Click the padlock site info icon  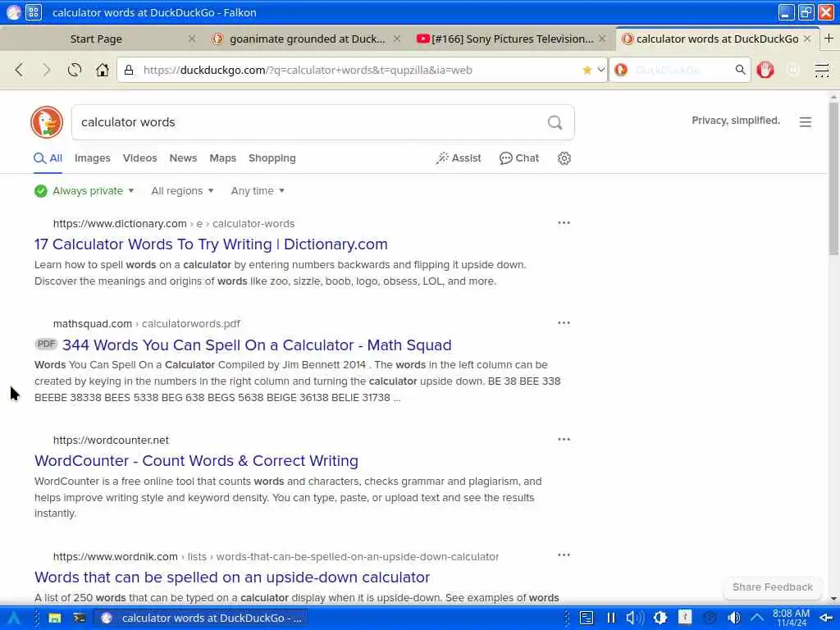click(129, 71)
